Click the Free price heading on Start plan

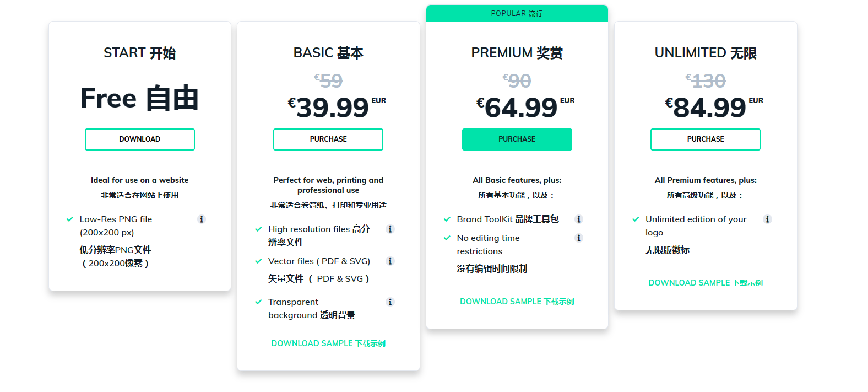point(139,98)
